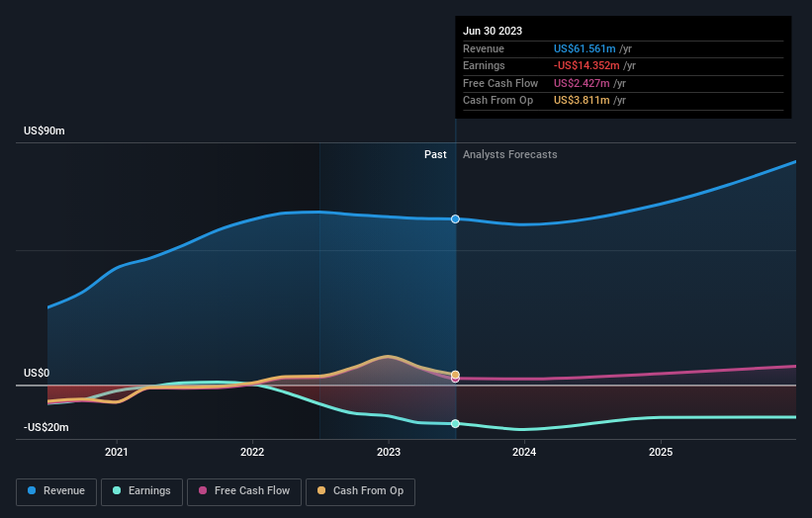Click the 2025 x-axis label
Viewport: 812px width, 518px height.
click(x=661, y=453)
